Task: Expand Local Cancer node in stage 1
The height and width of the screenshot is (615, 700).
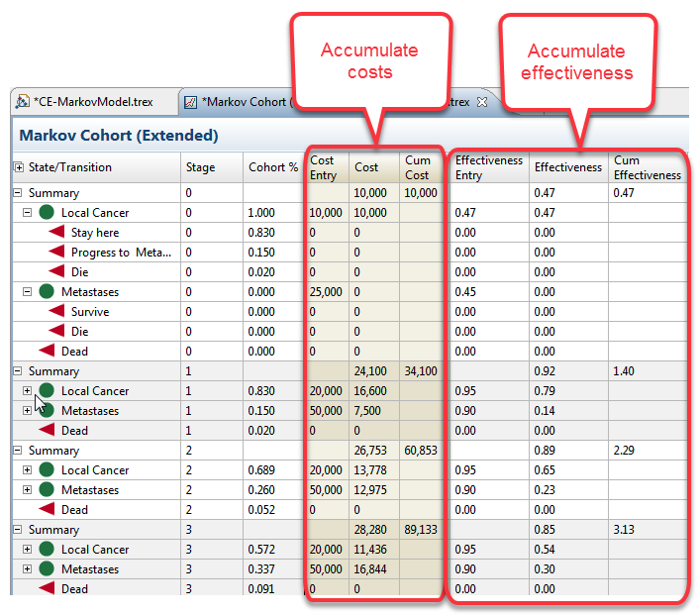Action: [28, 391]
